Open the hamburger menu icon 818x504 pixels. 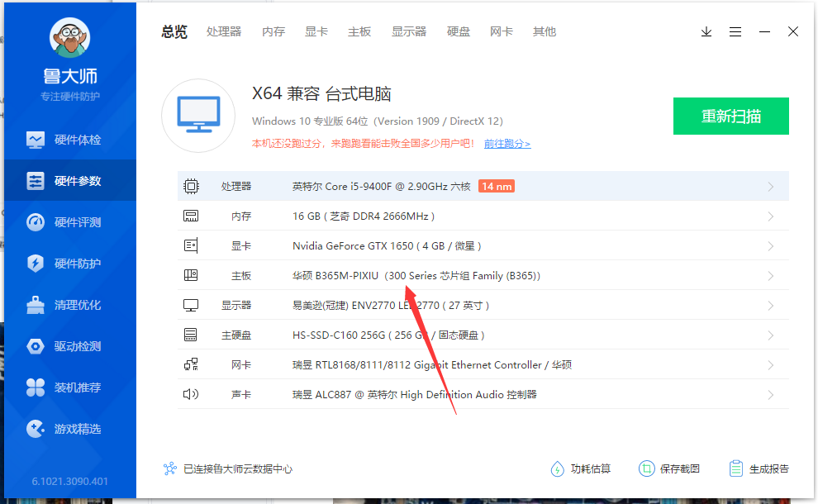[735, 32]
